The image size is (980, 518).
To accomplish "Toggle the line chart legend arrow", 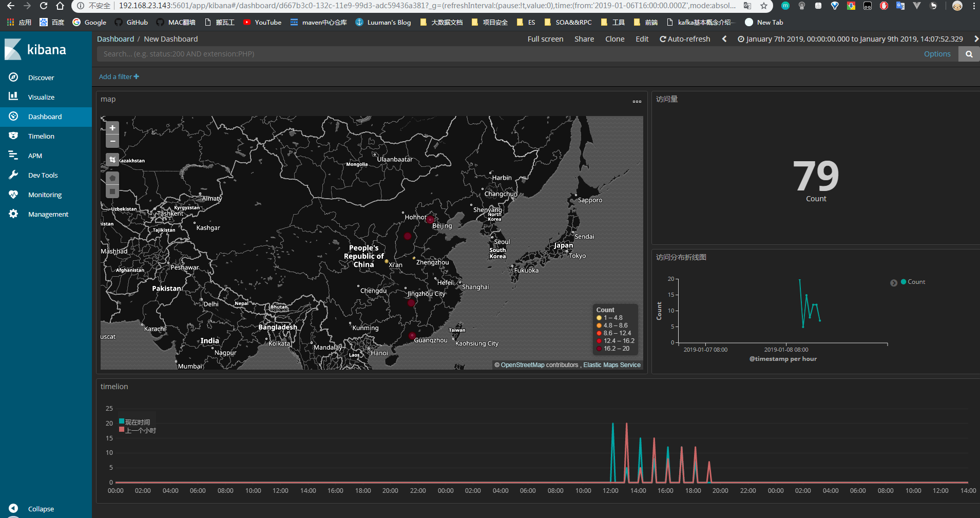I will pos(894,283).
